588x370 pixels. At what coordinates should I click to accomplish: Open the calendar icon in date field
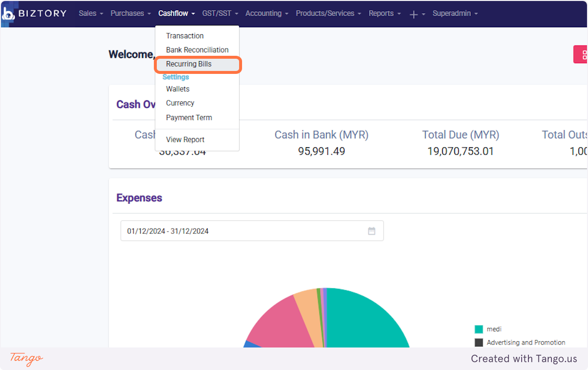(x=371, y=231)
